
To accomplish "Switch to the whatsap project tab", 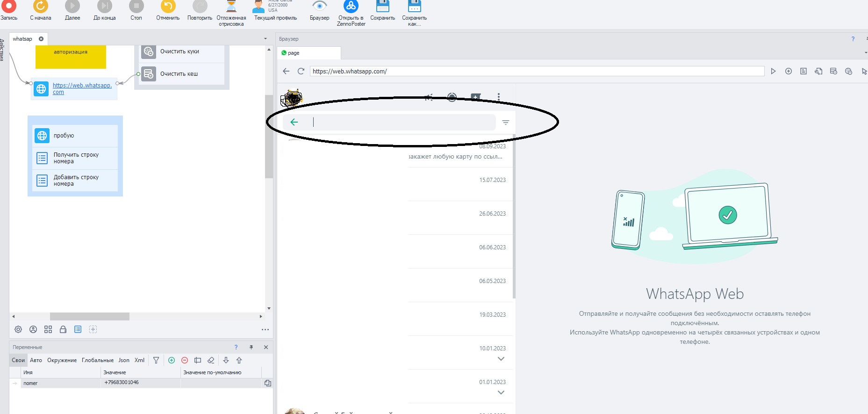I will coord(22,39).
